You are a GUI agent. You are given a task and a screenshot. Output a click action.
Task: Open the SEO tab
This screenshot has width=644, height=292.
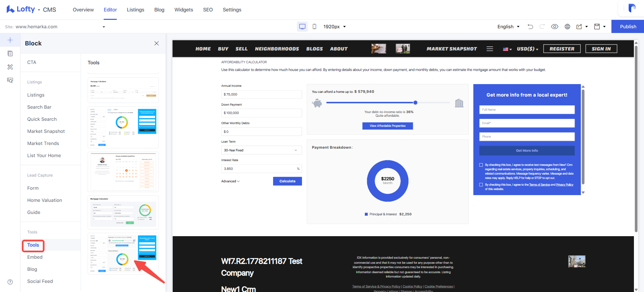(208, 10)
